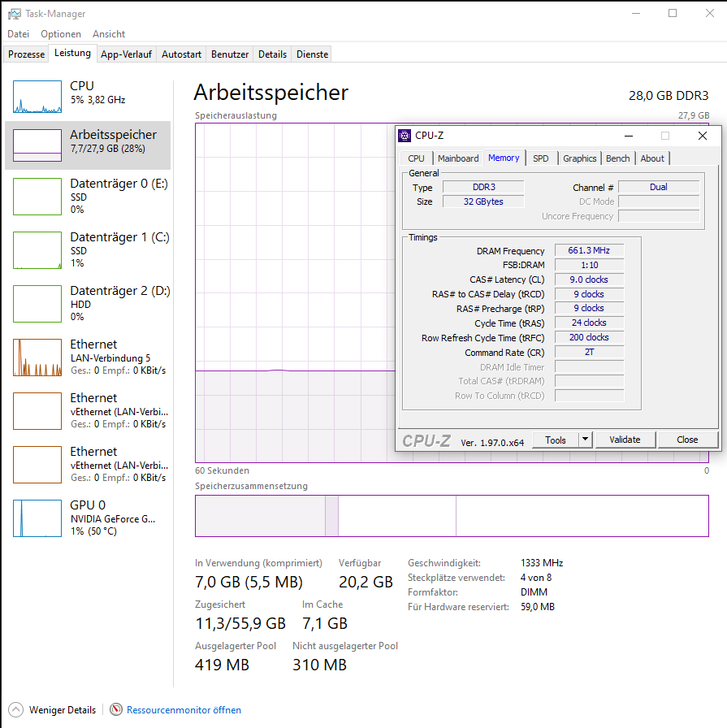The height and width of the screenshot is (728, 727).
Task: Switch to the Benutzer tab
Action: point(230,54)
